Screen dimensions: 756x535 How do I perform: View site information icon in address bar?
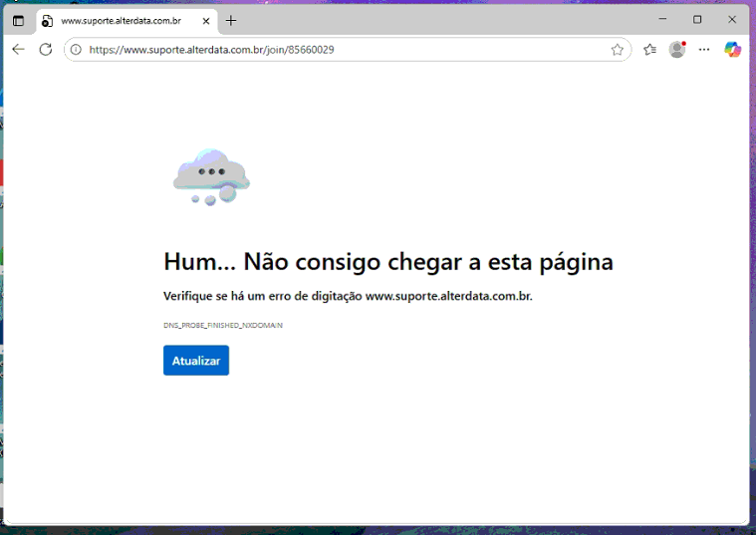(x=76, y=50)
